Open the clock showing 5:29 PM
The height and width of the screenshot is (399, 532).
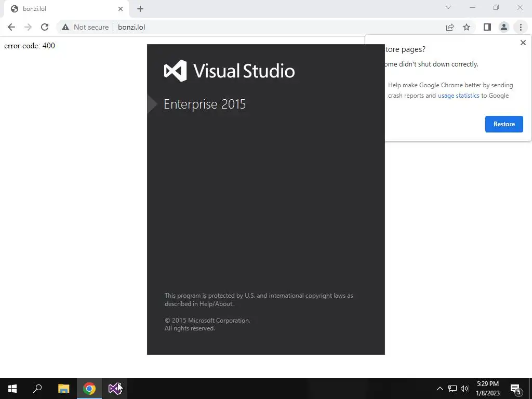pyautogui.click(x=487, y=389)
